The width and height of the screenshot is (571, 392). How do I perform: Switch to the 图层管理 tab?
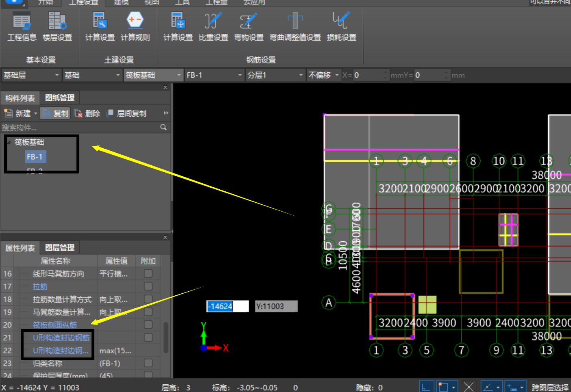click(x=60, y=248)
